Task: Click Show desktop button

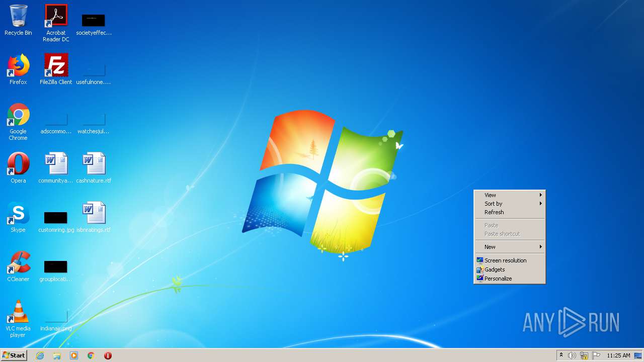Action: [x=638, y=355]
